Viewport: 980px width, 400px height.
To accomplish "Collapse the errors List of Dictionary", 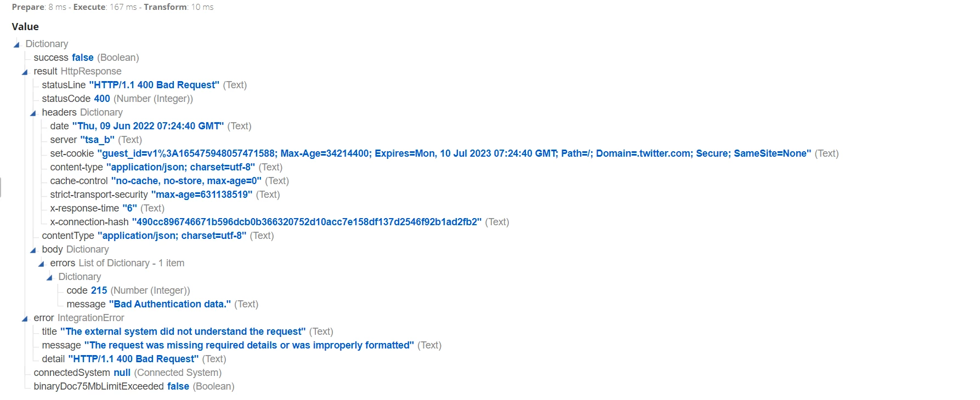I will tap(41, 264).
